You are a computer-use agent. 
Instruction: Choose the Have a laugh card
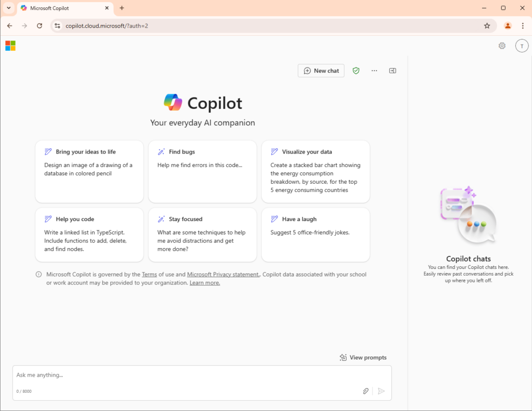[315, 235]
